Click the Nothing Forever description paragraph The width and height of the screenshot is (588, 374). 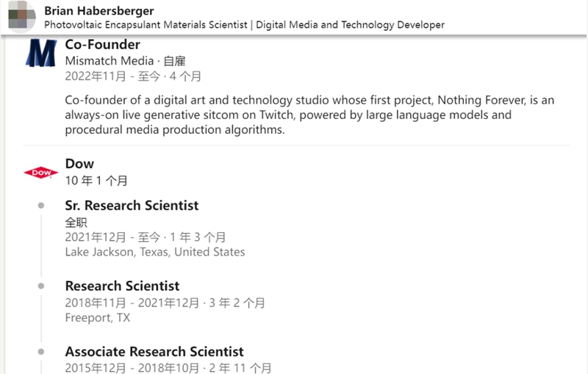point(309,115)
